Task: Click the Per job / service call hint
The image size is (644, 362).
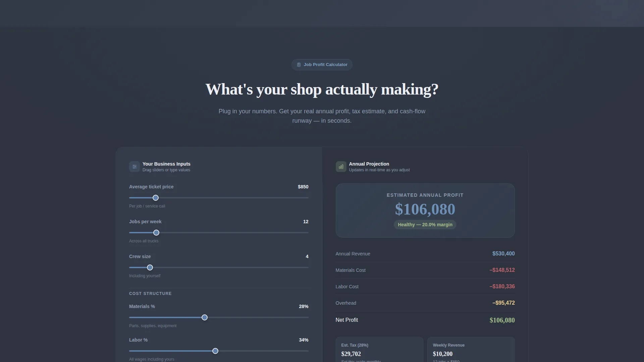Action: 147,206
